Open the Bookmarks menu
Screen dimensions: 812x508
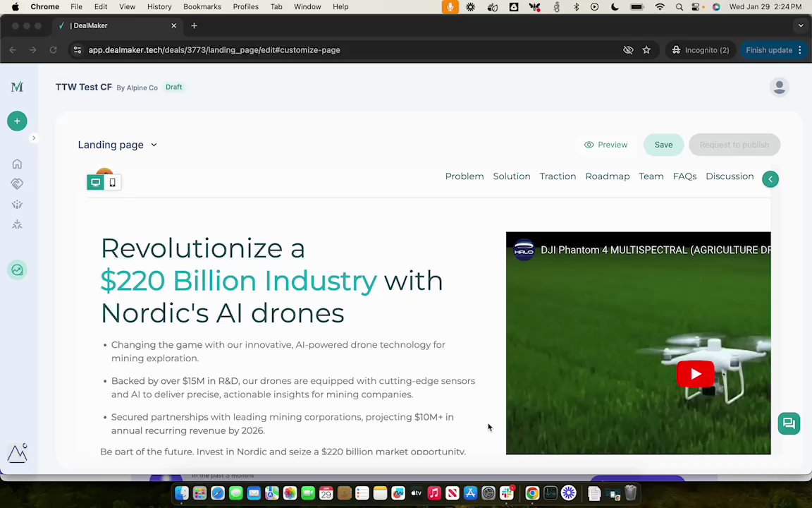point(202,7)
